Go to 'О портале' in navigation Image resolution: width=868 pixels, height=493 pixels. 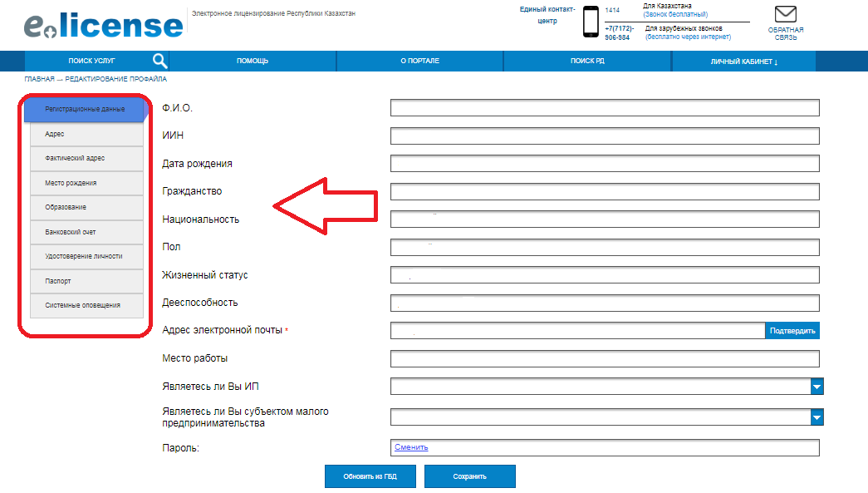419,62
